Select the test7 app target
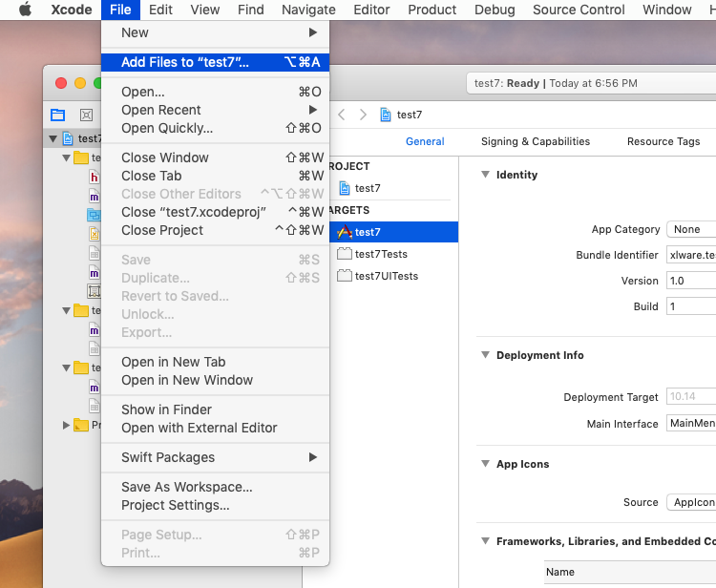The width and height of the screenshot is (716, 588). 393,232
